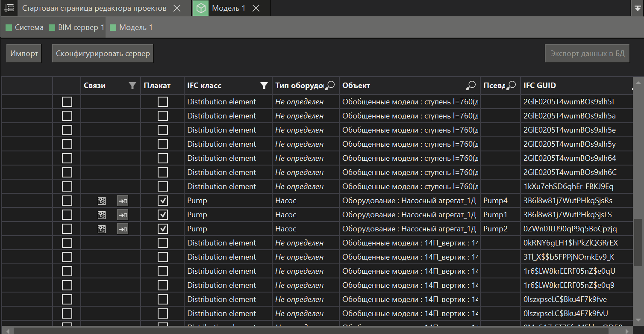The width and height of the screenshot is (644, 334).
Task: Click the arrow go-to button in the Pump1 row
Action: (123, 215)
